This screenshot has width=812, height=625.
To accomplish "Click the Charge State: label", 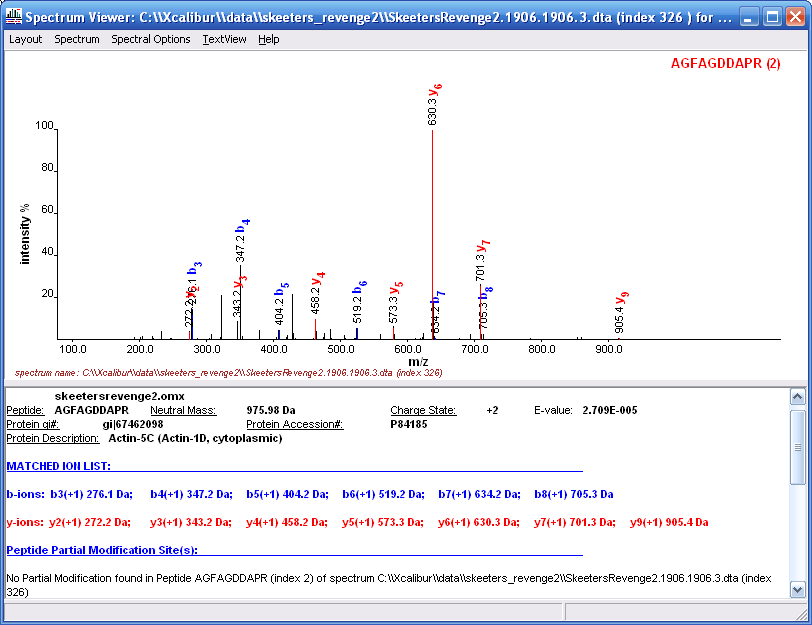I will pos(423,410).
